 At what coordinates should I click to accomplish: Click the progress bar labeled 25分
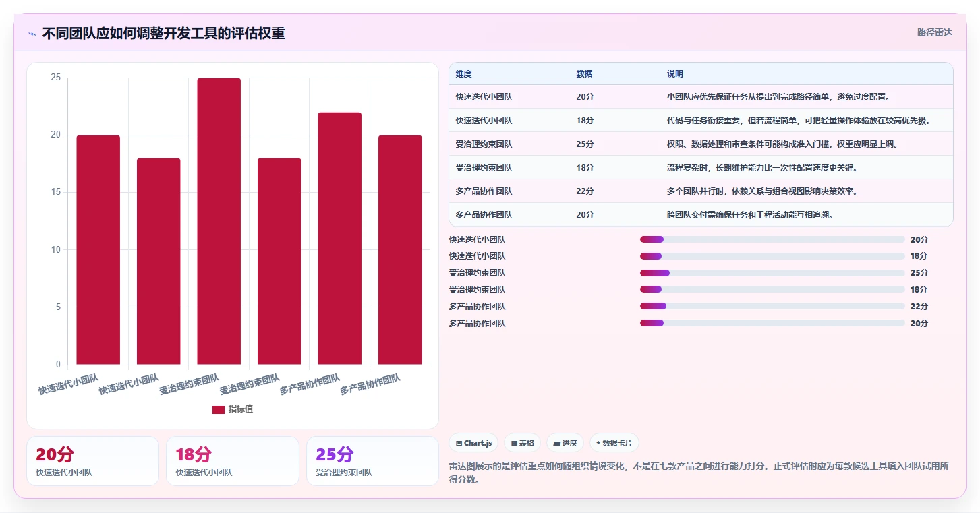point(772,273)
